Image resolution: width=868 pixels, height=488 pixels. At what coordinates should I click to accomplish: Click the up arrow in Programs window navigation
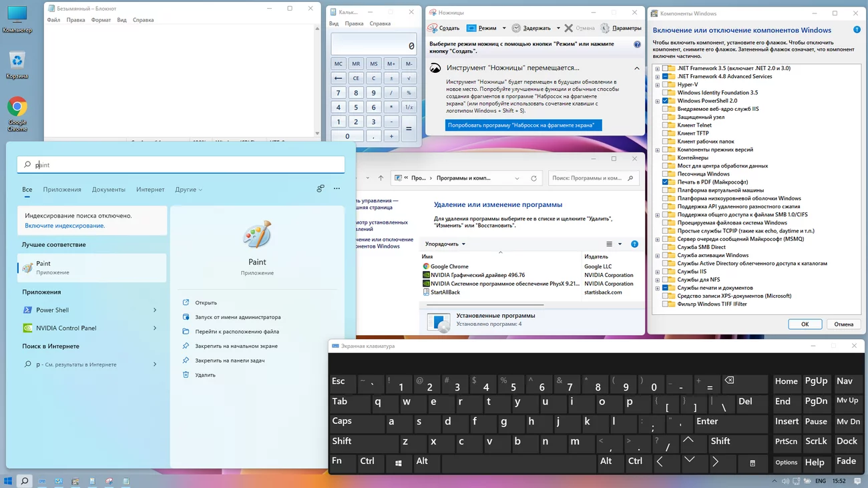pyautogui.click(x=381, y=178)
